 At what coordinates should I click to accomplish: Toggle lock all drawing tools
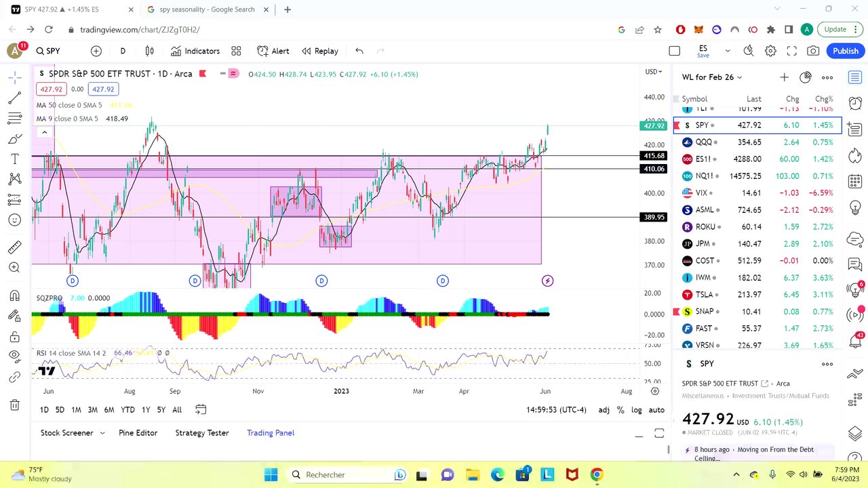(x=14, y=336)
